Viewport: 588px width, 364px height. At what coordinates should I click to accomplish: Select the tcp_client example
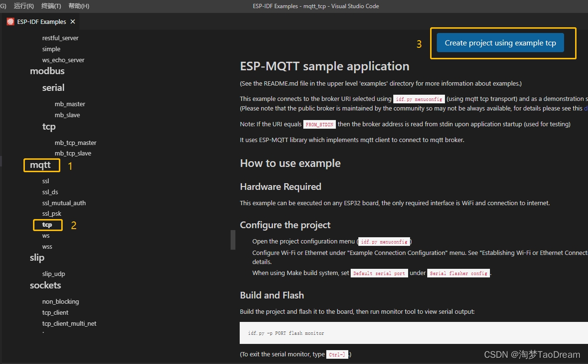tap(55, 312)
